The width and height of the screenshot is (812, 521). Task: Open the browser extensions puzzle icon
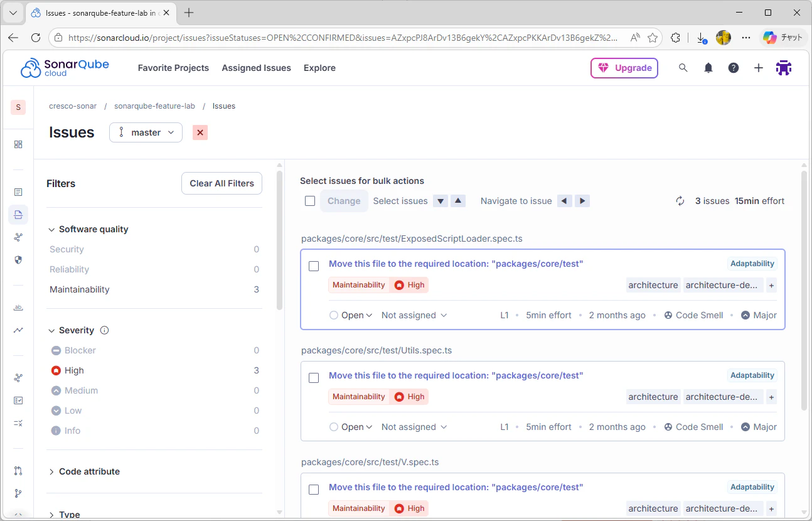pyautogui.click(x=675, y=38)
